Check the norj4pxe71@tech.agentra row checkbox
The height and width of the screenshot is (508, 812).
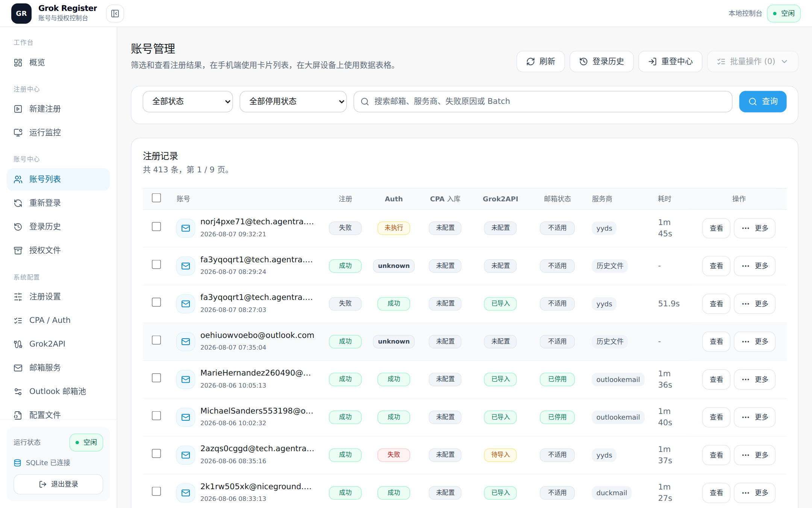156,227
